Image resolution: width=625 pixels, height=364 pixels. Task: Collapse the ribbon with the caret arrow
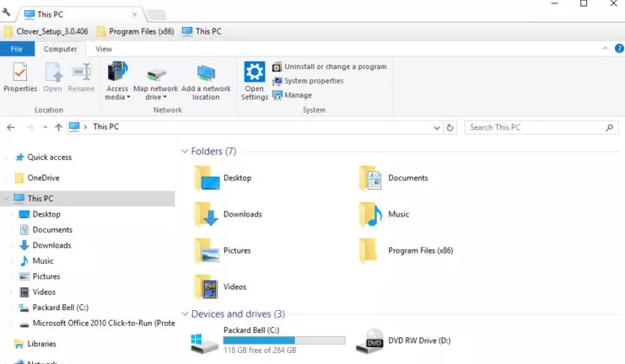(x=605, y=49)
